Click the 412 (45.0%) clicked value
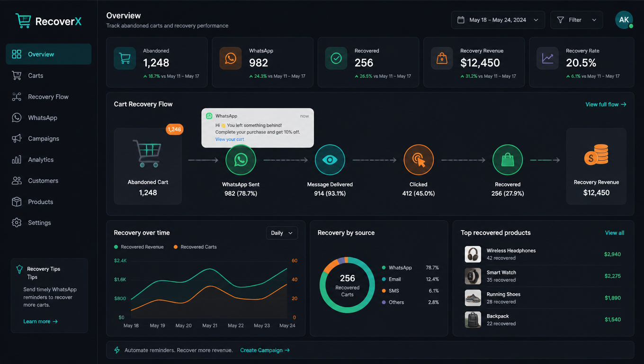The image size is (644, 364). click(419, 193)
